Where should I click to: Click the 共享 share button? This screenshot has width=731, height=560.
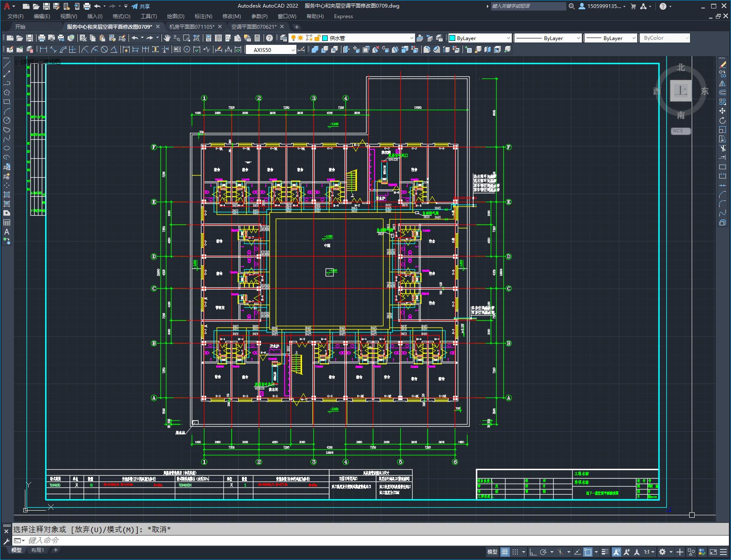pyautogui.click(x=141, y=6)
